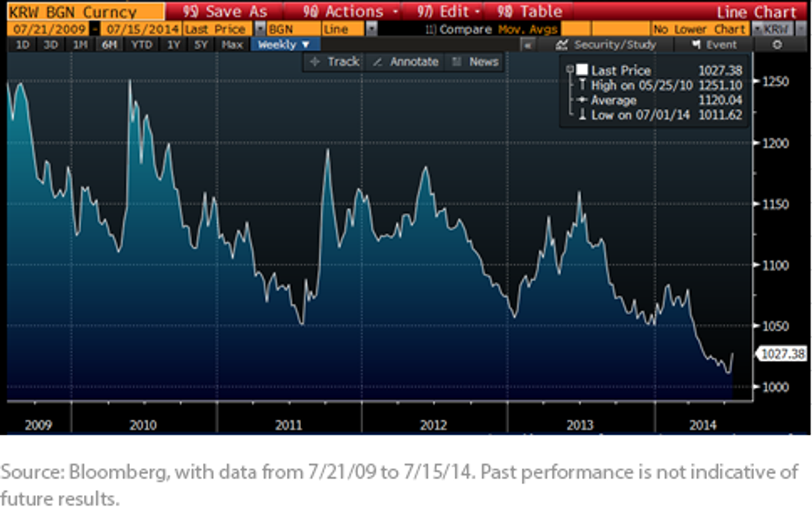
Task: Open chart settings gear
Action: tap(777, 45)
